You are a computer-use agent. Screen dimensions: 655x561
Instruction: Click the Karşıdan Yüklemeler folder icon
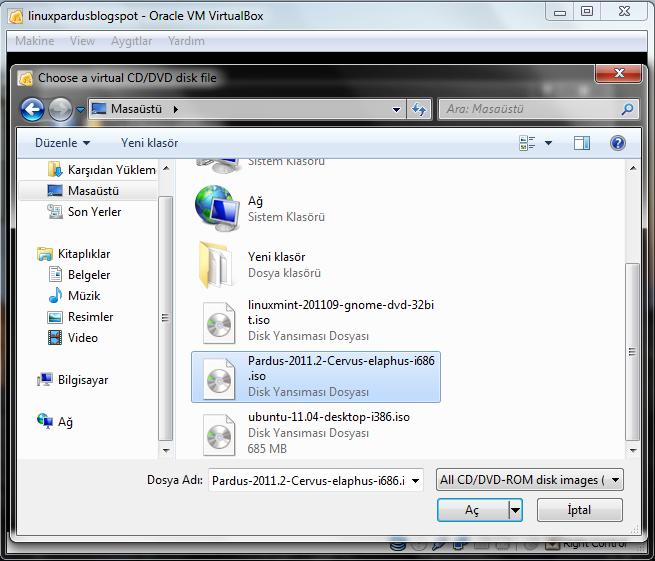click(x=55, y=170)
